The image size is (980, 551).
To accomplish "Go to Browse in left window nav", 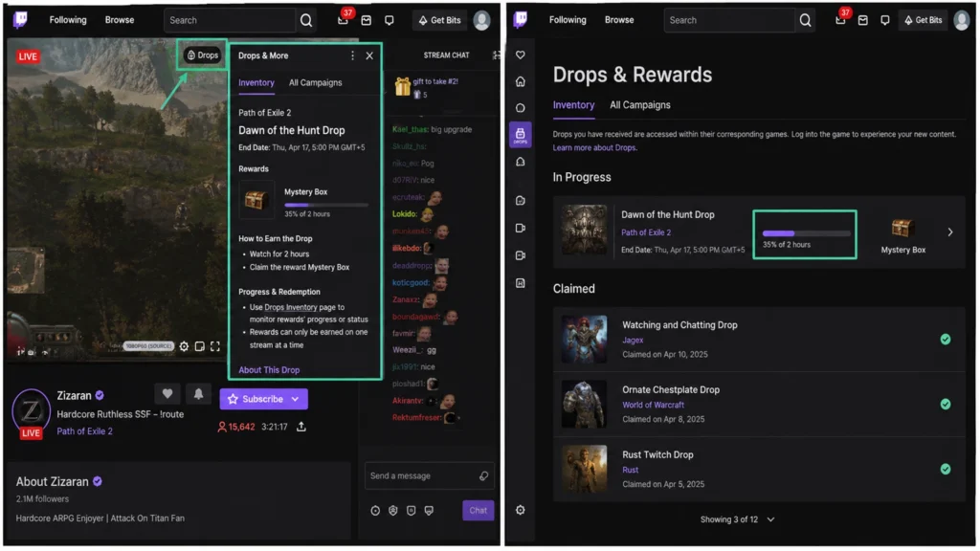I will [x=120, y=20].
